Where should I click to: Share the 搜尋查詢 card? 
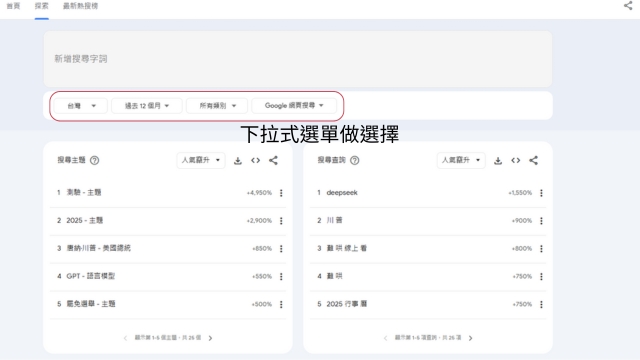tap(533, 160)
